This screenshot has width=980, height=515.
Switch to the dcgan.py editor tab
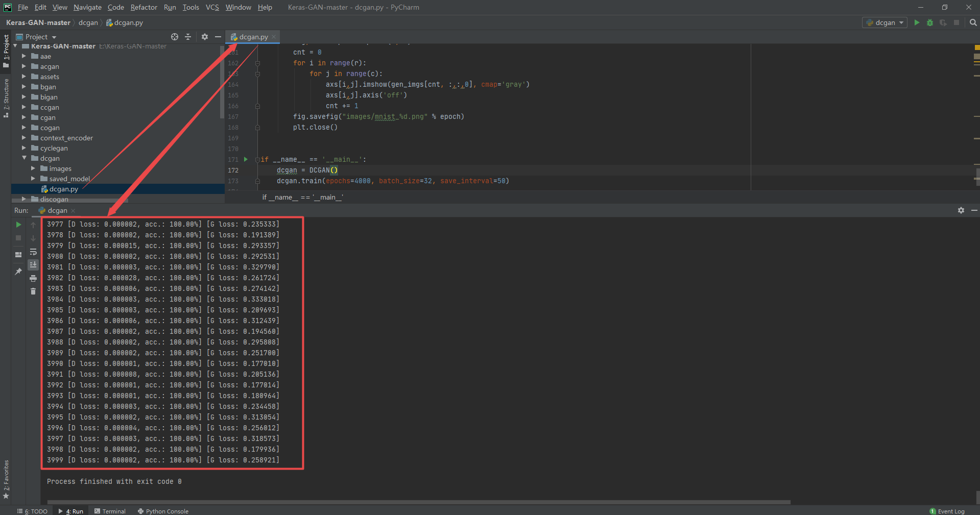pos(253,37)
